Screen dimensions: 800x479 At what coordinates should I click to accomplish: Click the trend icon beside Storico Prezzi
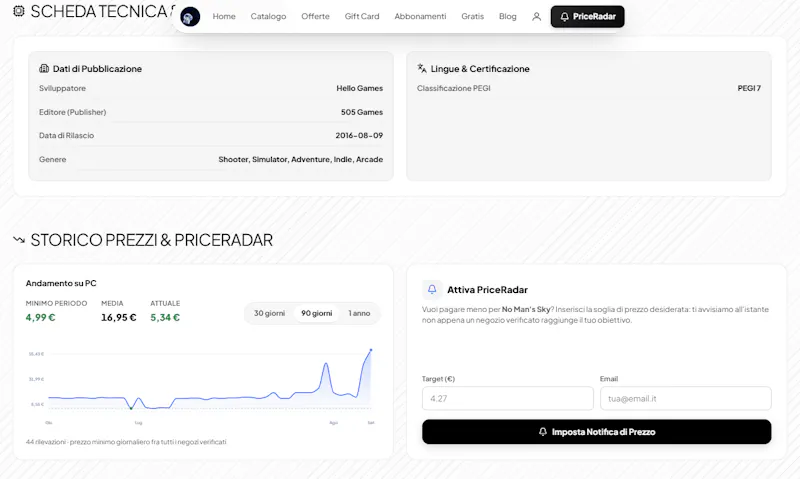click(19, 240)
